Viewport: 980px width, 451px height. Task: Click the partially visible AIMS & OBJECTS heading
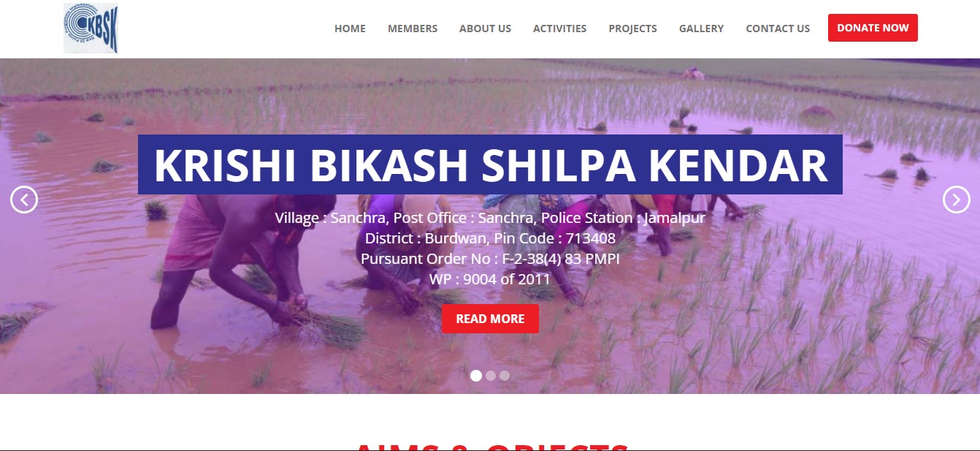click(x=490, y=445)
